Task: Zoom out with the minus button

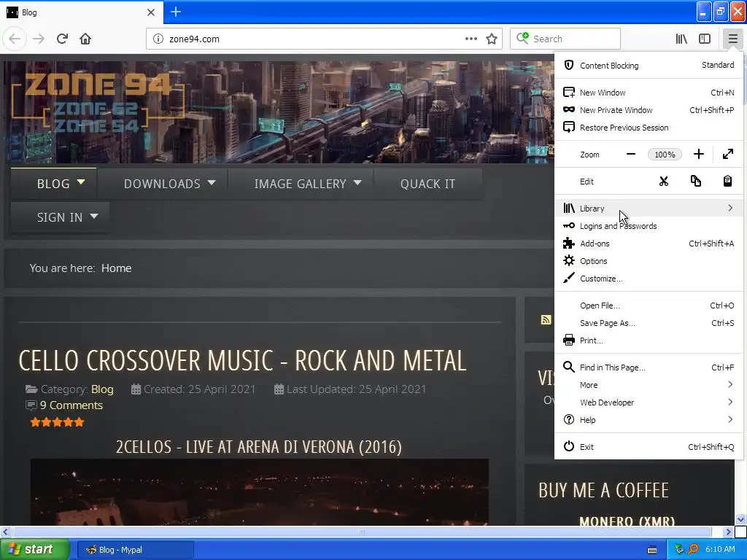Action: pos(631,154)
